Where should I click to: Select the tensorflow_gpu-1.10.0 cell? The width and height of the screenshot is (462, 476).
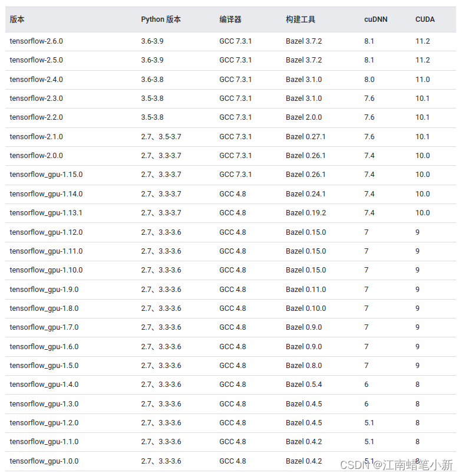coord(46,270)
